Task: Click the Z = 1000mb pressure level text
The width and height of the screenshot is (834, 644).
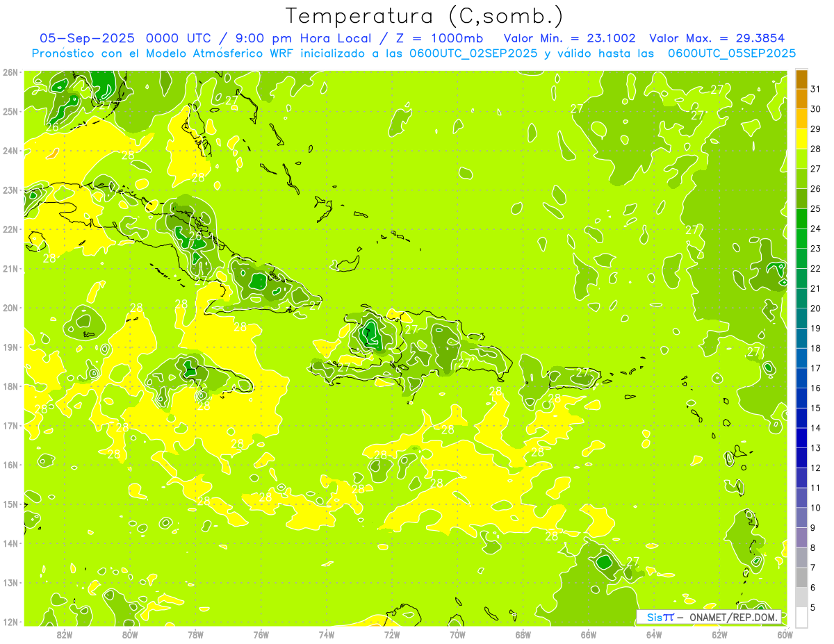Action: 441,38
